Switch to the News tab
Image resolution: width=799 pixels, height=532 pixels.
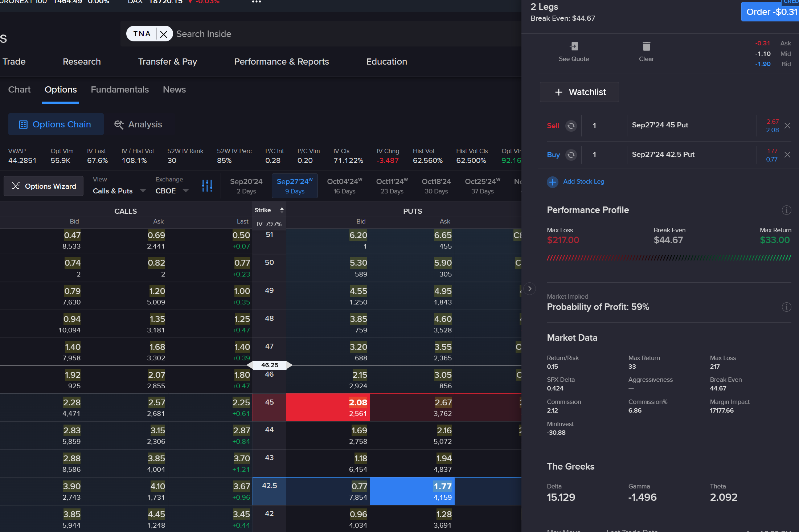coord(174,90)
